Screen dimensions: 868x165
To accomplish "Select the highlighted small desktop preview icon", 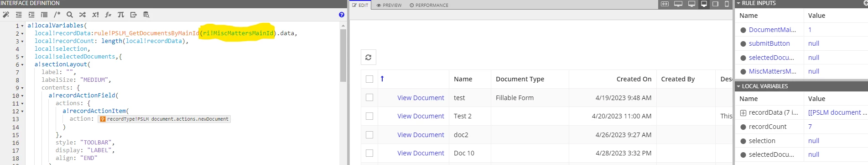I will click(704, 4).
